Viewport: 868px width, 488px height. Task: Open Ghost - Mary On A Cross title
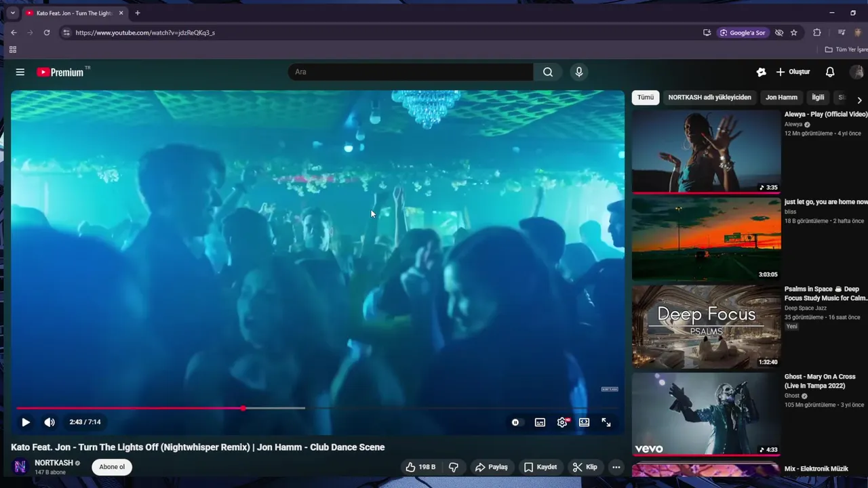click(820, 381)
